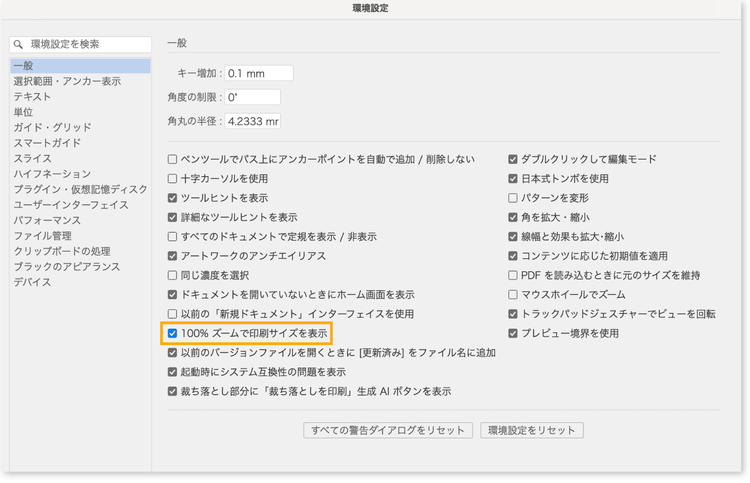This screenshot has width=750, height=483.
Task: Enable PDF を読み込むときに元のサイズを維持
Action: click(513, 275)
